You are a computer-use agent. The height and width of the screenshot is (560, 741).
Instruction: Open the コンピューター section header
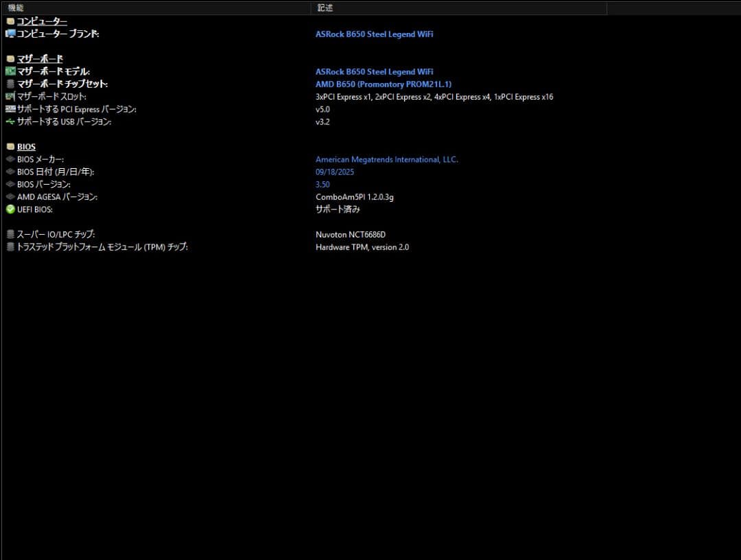click(43, 21)
